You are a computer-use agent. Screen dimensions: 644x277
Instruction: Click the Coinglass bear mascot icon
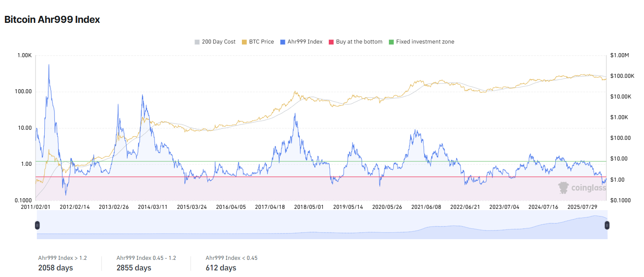[x=563, y=188]
